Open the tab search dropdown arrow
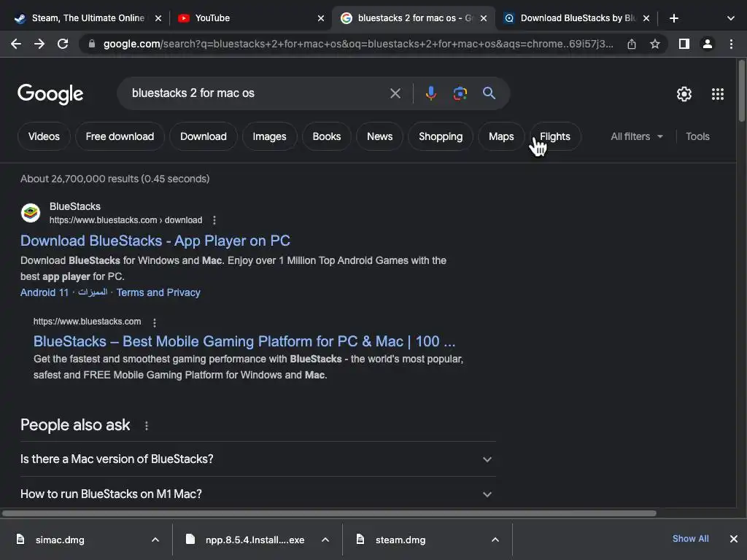Screen dimensions: 747x560 pos(730,18)
